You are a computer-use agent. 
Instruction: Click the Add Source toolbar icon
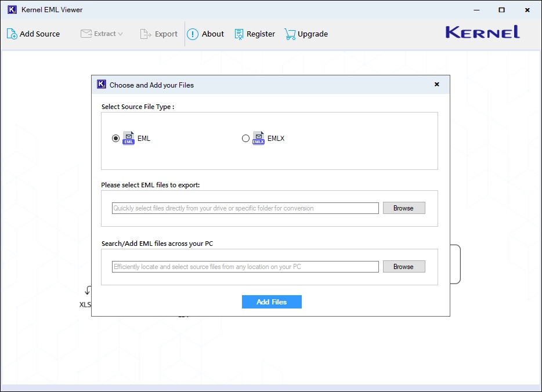tap(12, 34)
